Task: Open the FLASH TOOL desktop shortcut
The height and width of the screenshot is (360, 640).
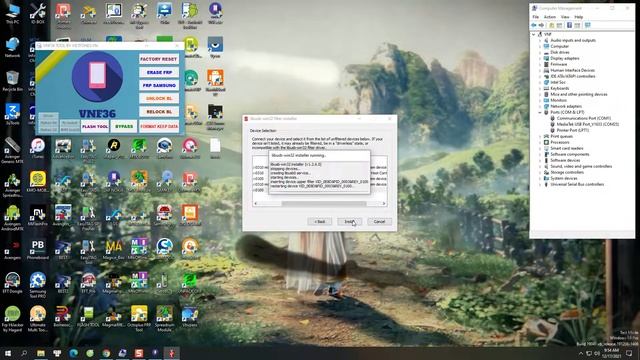Action: pos(88,317)
